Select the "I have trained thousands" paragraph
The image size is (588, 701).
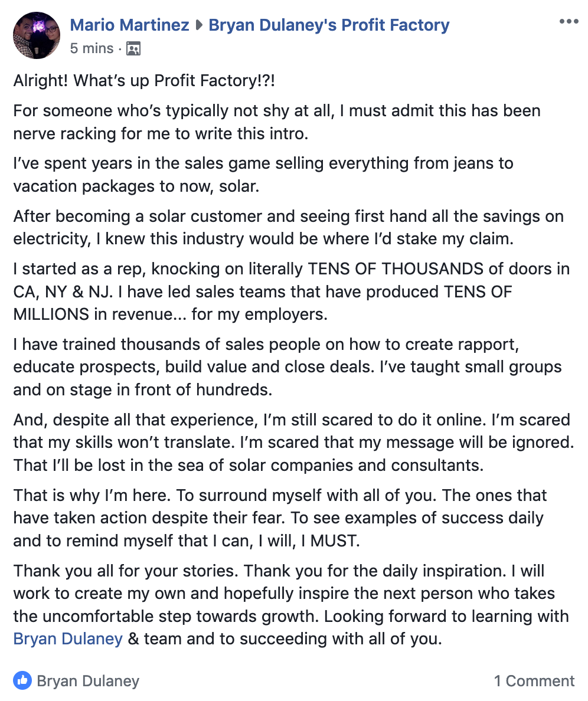click(288, 367)
